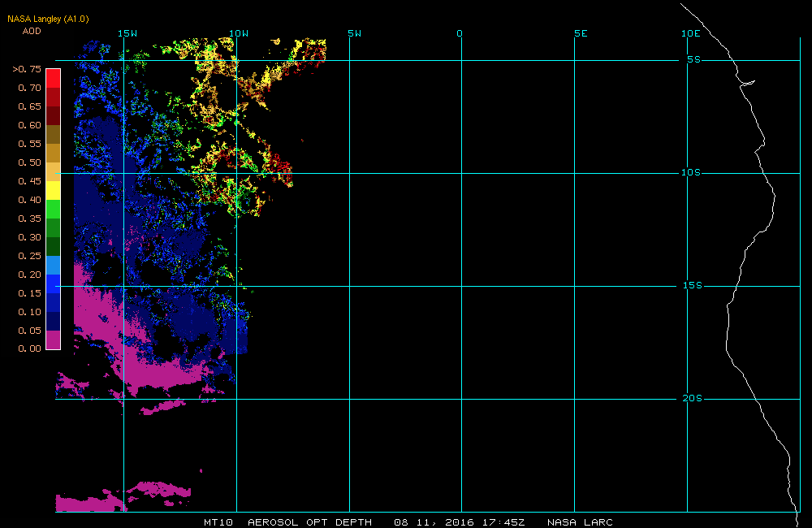Click the '0.45' legend value

click(29, 181)
